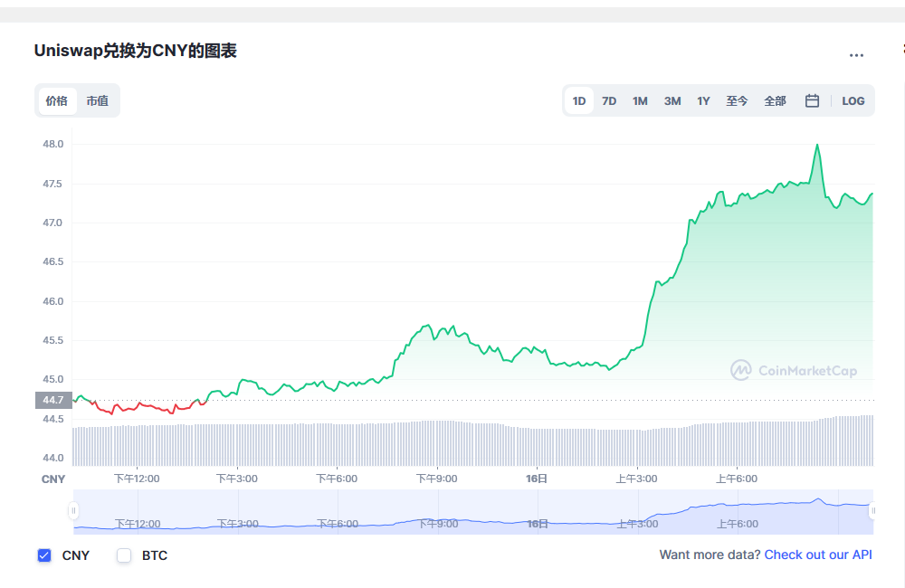905x588 pixels.
Task: Click the Want more data? text
Action: tap(710, 555)
